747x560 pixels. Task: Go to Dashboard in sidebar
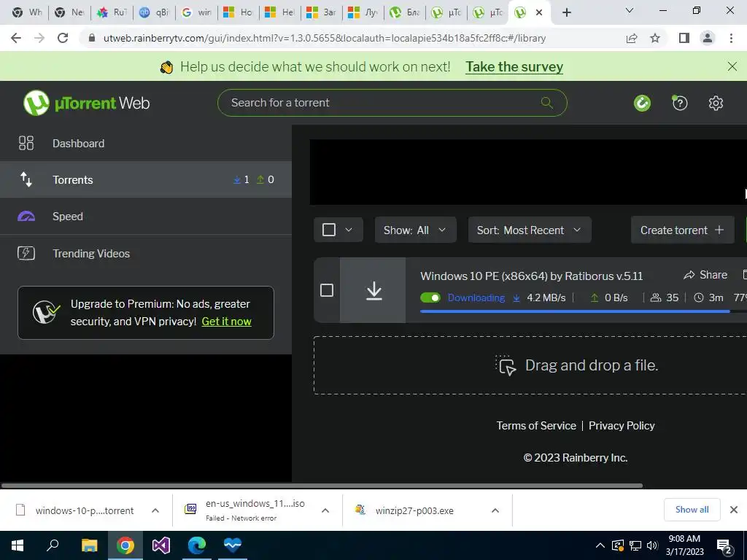pos(146,144)
